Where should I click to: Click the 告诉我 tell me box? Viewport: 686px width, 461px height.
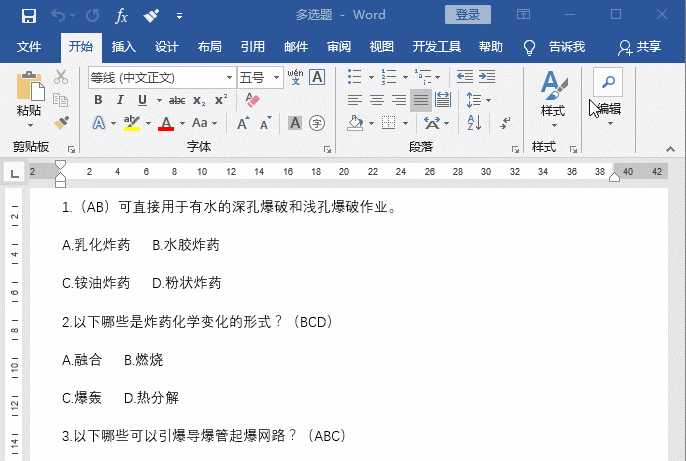pyautogui.click(x=567, y=47)
